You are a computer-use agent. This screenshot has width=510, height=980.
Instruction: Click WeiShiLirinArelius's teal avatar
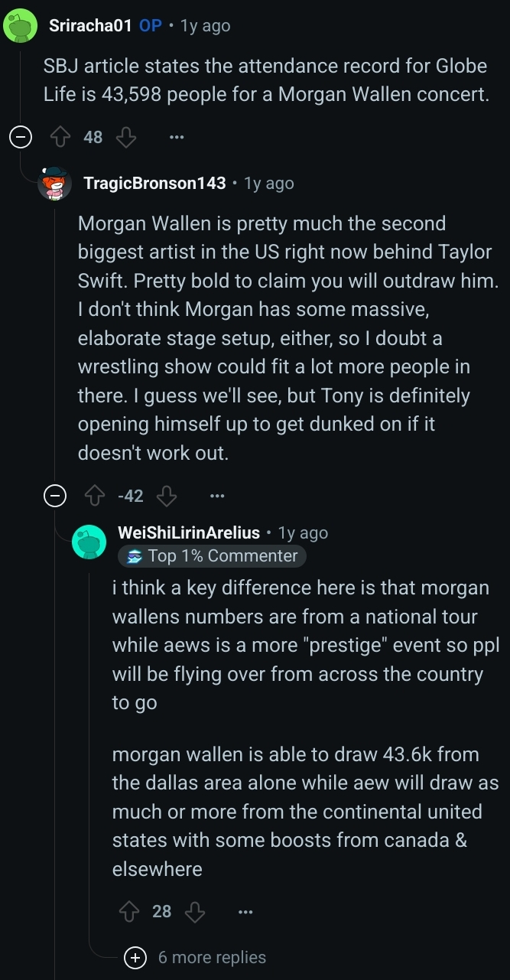click(x=89, y=542)
